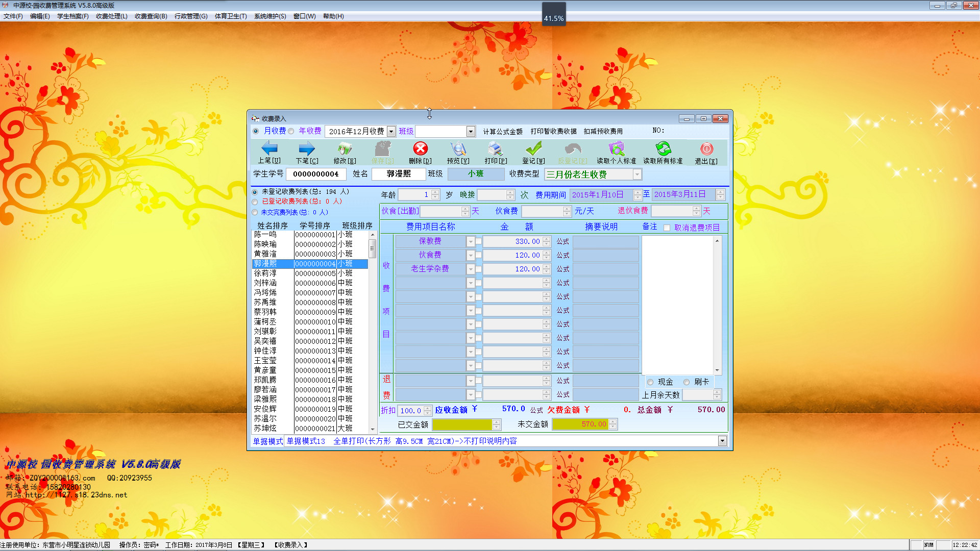Open the 收费处理 menu
Image resolution: width=980 pixels, height=551 pixels.
(x=111, y=16)
